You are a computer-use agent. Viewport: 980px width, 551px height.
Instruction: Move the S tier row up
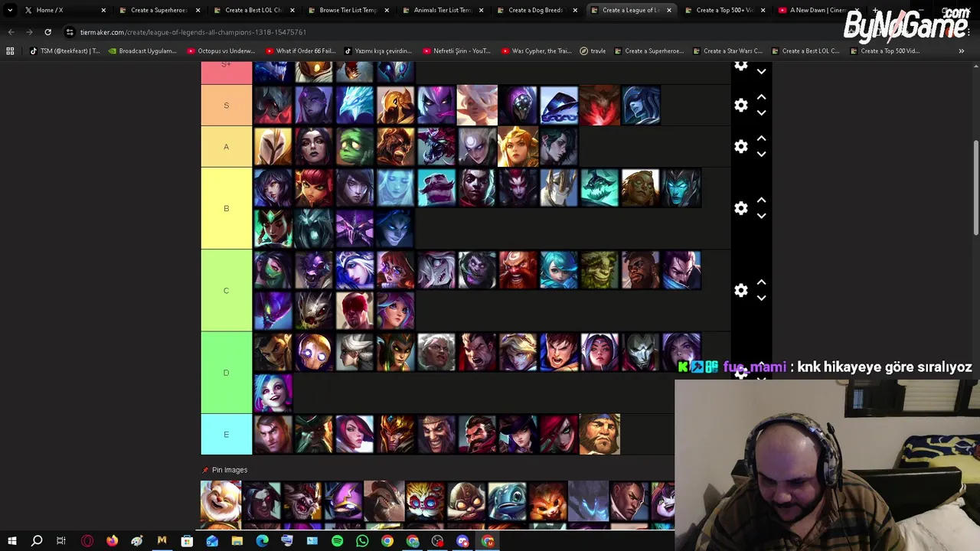coord(761,98)
